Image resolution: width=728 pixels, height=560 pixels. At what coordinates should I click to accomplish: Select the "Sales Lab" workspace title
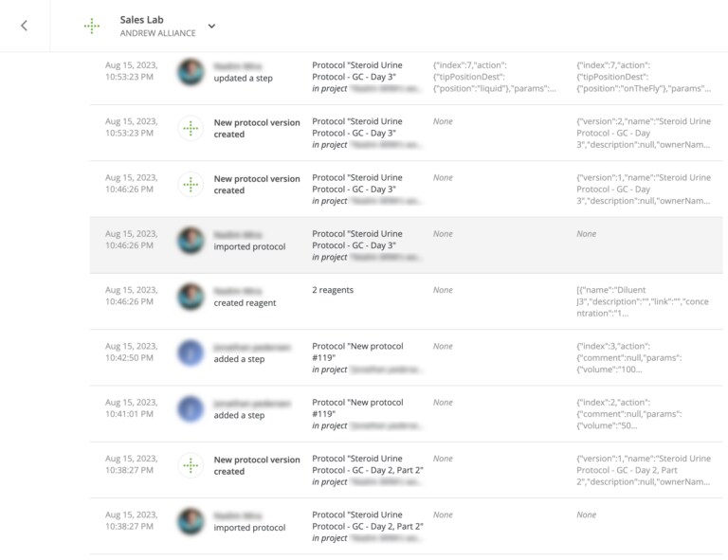click(140, 19)
